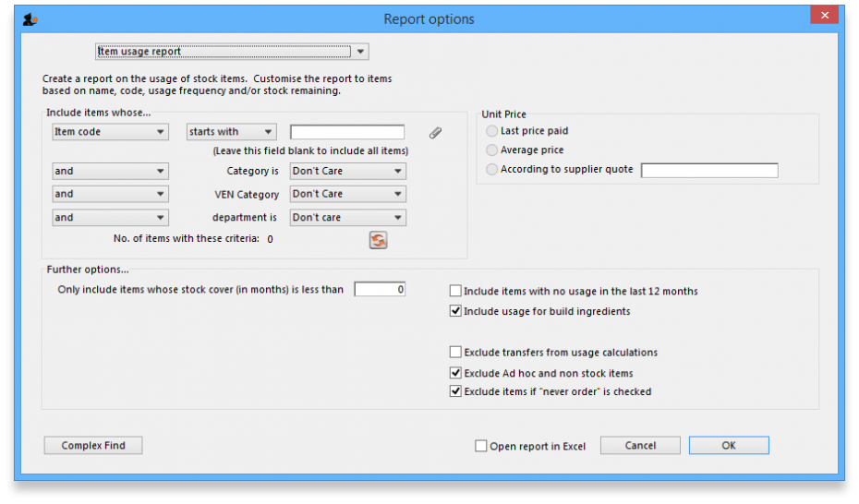Uncheck Include usage for build ingredients
This screenshot has height=504, width=859.
click(455, 311)
